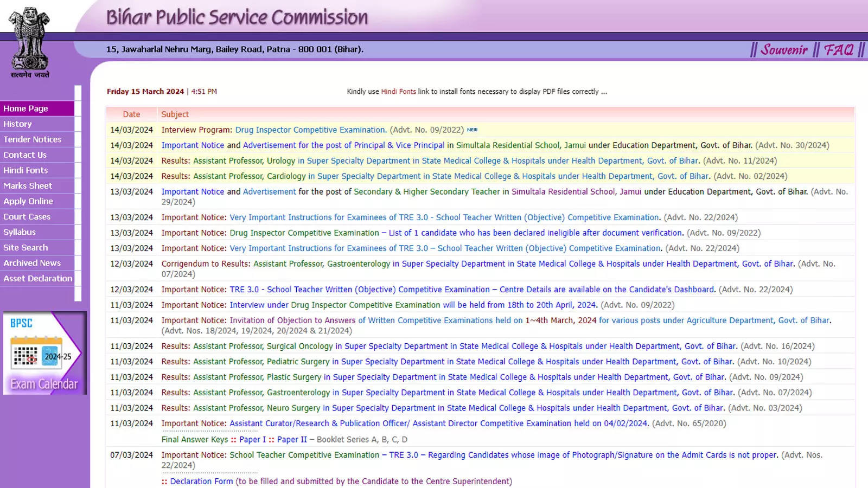
Task: Open Plastic Surgery results link
Action: (459, 377)
